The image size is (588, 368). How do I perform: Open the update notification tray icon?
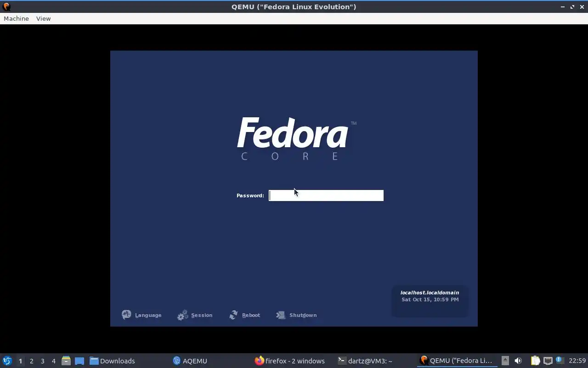[560, 360]
